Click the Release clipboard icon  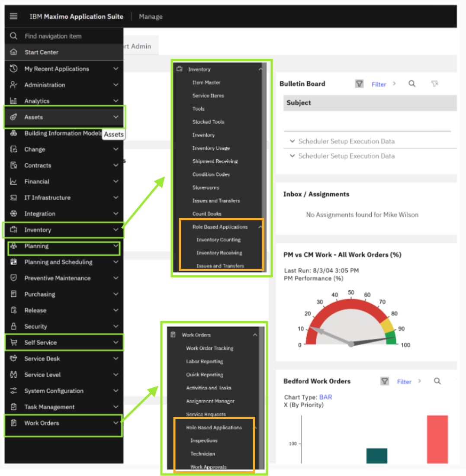(14, 310)
